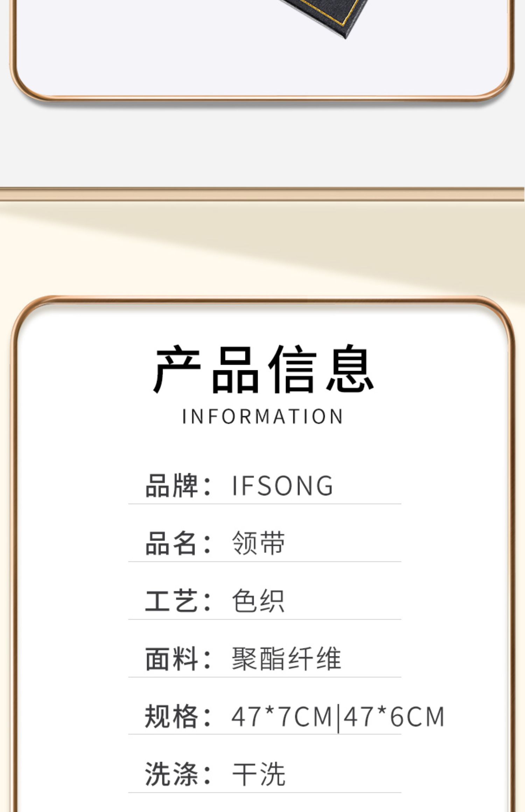Click the 47*7CM size specification
Viewport: 525px width, 812px height.
(x=282, y=717)
